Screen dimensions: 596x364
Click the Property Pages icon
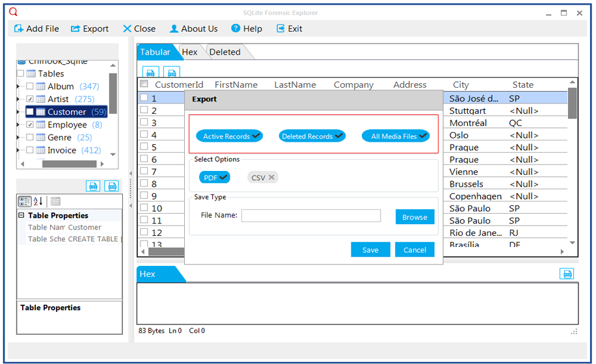pyautogui.click(x=55, y=201)
